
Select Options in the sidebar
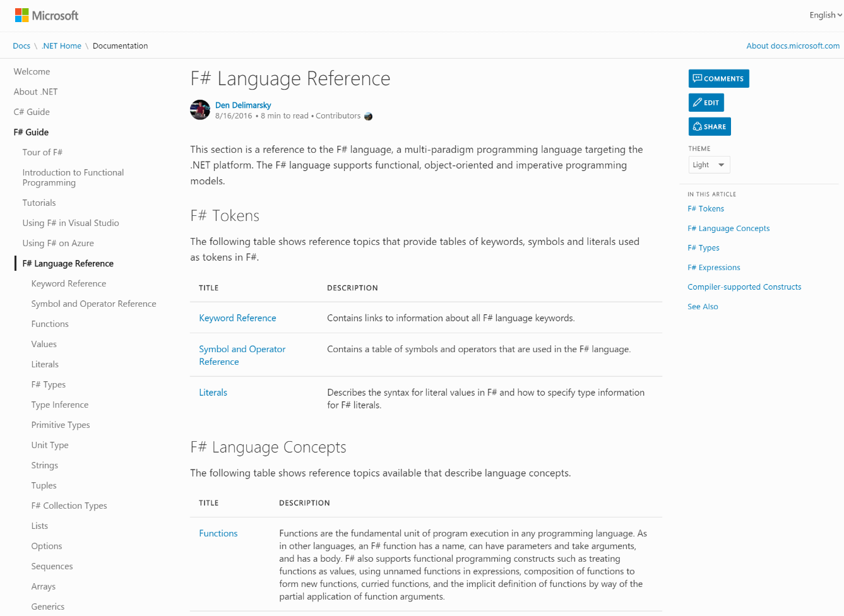pos(47,547)
